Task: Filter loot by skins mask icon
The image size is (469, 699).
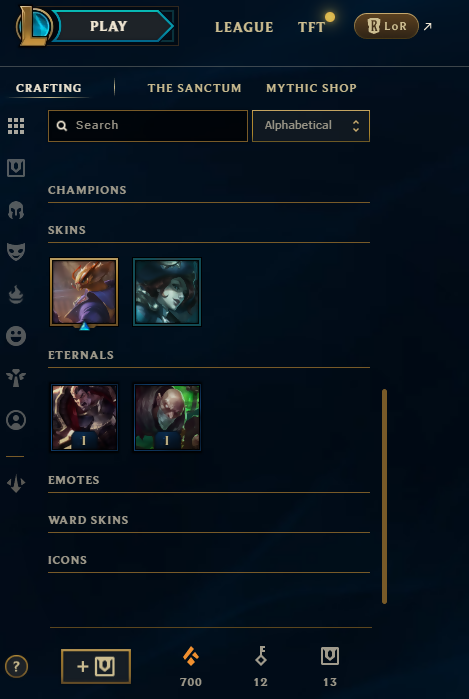Action: 16,252
